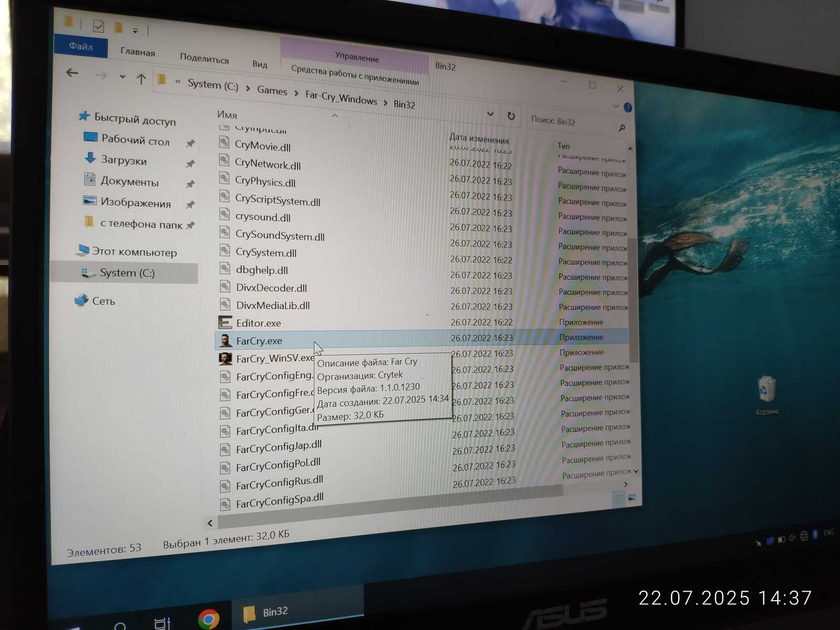
Task: Switch to the Главная ribbon tab
Action: coord(138,52)
